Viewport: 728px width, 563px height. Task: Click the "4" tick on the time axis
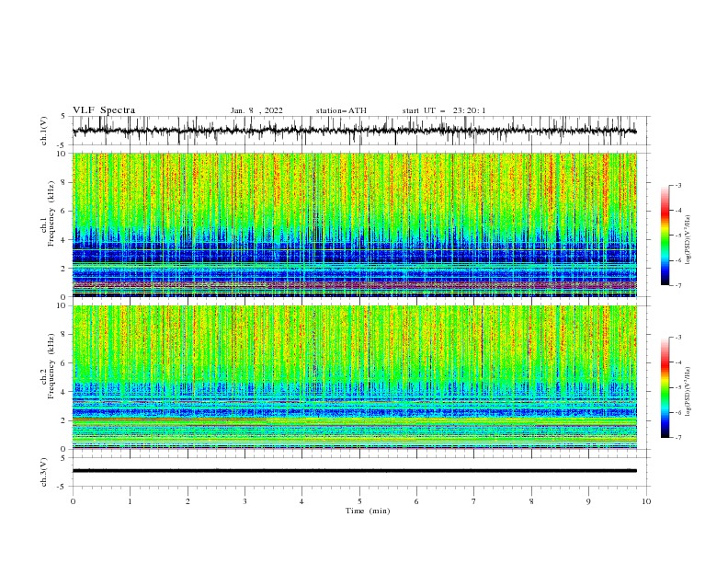point(301,501)
